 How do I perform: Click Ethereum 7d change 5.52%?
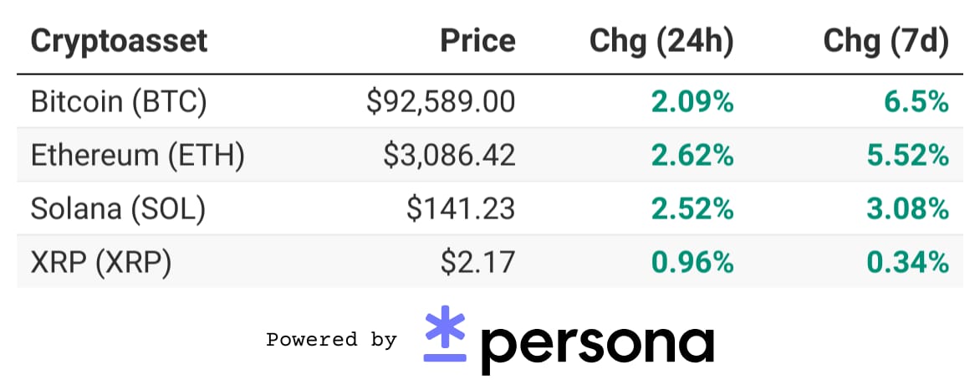907,156
